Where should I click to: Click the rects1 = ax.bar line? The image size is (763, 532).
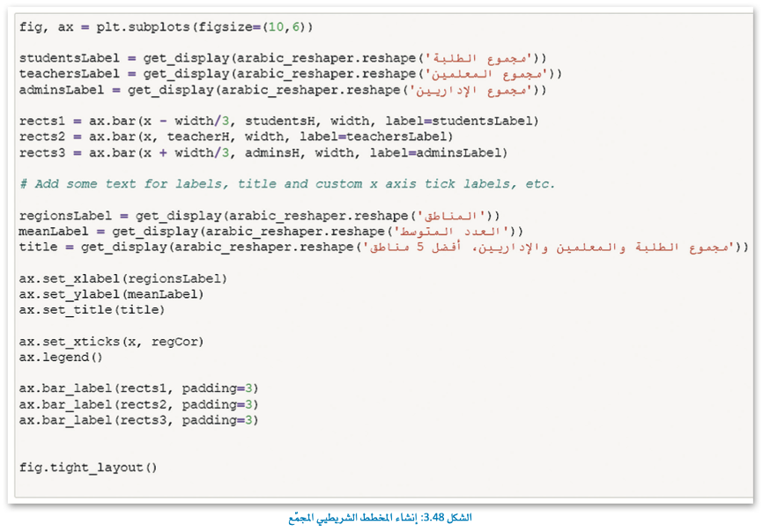pyautogui.click(x=278, y=121)
